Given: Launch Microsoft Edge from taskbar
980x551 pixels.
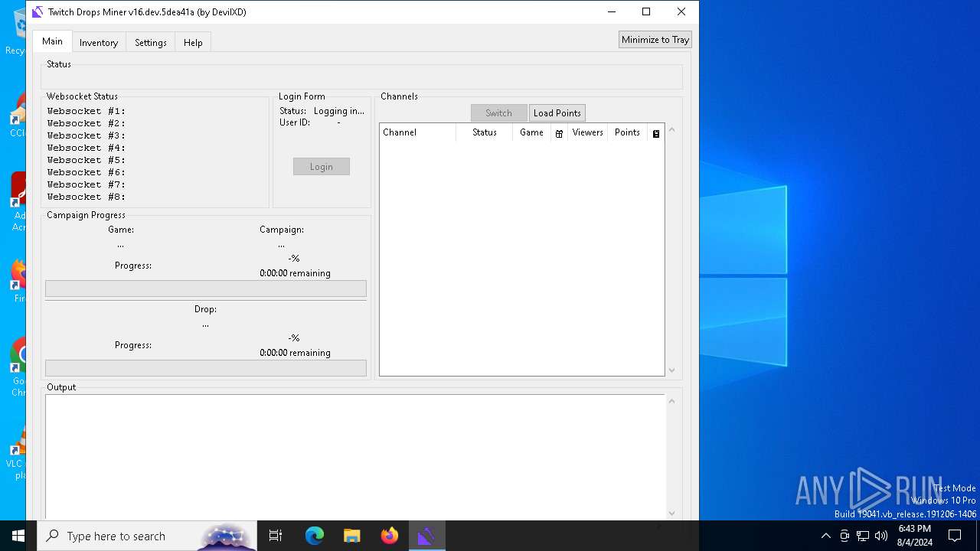Looking at the screenshot, I should click(315, 536).
